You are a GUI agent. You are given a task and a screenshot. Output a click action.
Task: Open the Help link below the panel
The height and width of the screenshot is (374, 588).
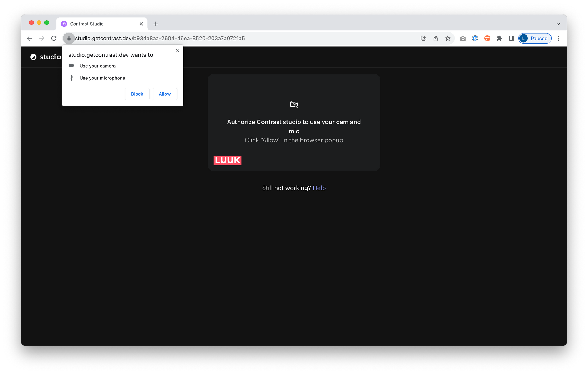pyautogui.click(x=319, y=188)
